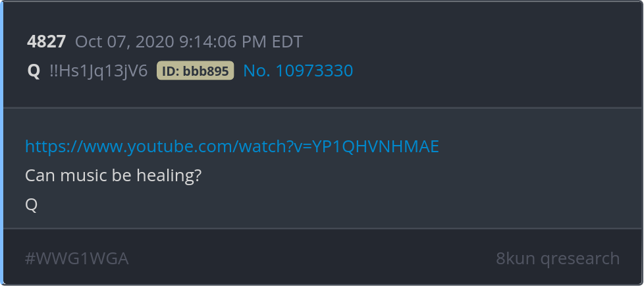This screenshot has height=286, width=644.
Task: Click the https:// prefix of the link
Action: [49, 147]
